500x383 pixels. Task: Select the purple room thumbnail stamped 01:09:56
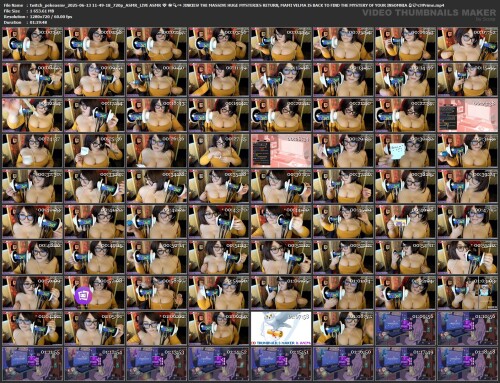click(406, 328)
